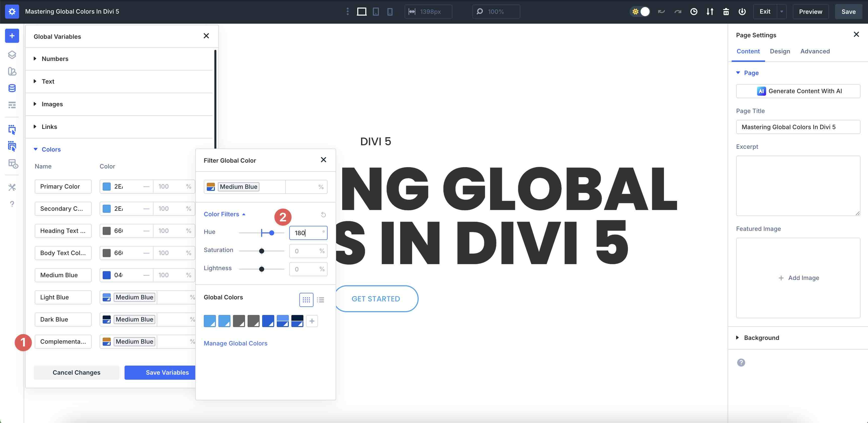Screen dimensions: 868x423
Task: Toggle the light/dark mode switch
Action: coord(640,12)
